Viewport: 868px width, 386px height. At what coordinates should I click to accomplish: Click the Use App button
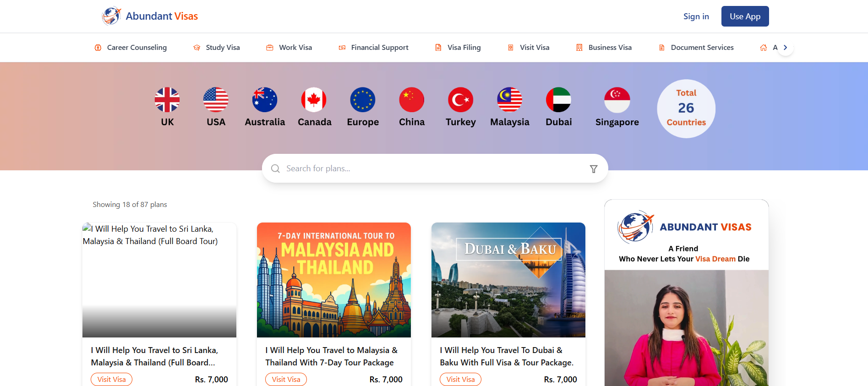click(745, 16)
